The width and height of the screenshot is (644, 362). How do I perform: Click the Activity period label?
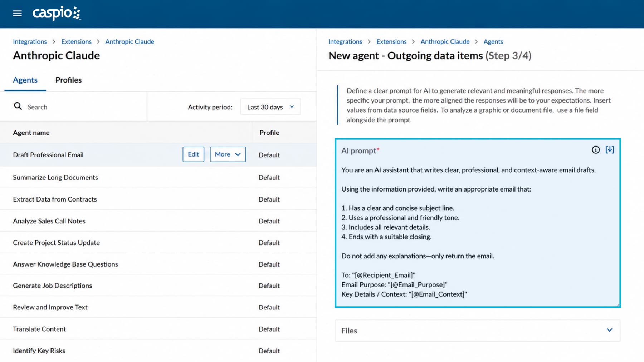tap(210, 107)
